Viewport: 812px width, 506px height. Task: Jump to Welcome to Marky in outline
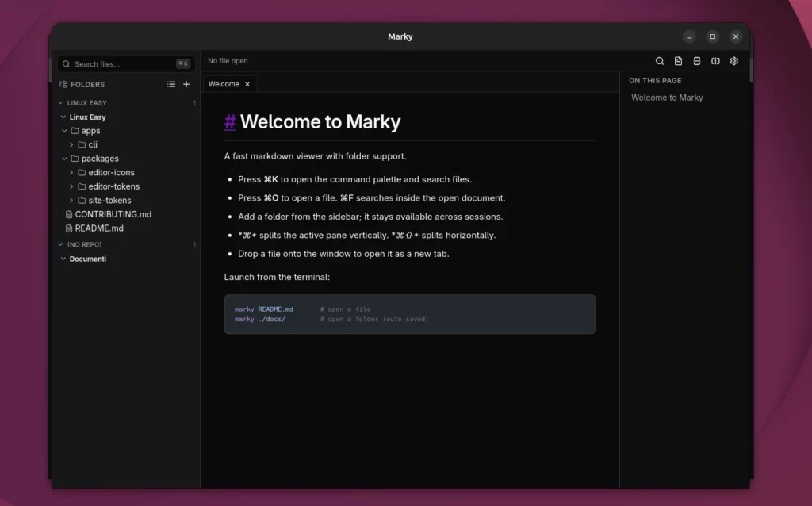point(667,98)
